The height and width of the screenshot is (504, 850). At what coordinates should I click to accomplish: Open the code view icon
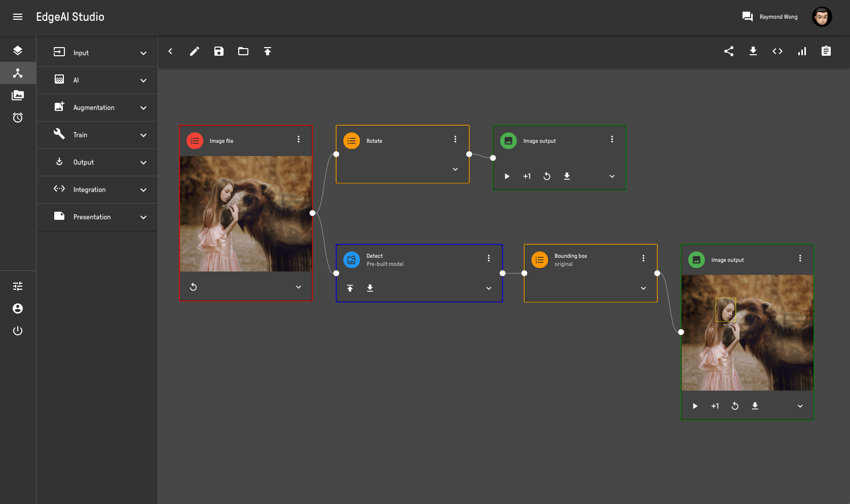tap(778, 51)
